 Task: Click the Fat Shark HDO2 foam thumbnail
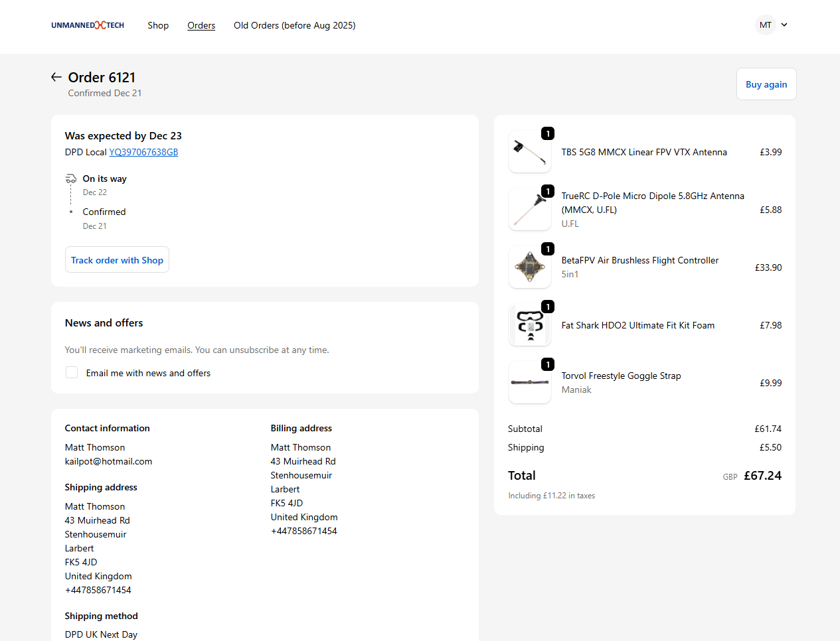(x=529, y=325)
